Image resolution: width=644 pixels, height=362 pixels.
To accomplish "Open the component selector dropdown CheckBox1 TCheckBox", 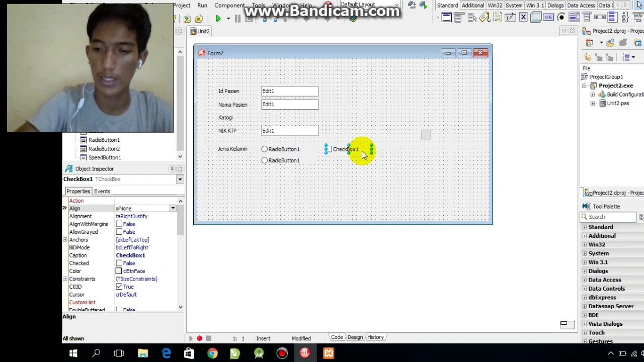I will click(x=180, y=179).
